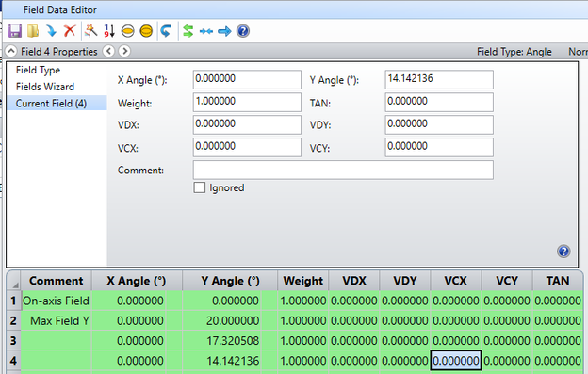This screenshot has width=588, height=374.
Task: Go to next field properties arrow
Action: click(x=124, y=51)
